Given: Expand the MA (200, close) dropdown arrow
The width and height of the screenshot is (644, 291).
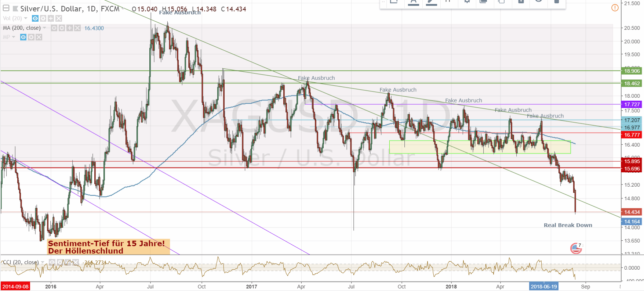Looking at the screenshot, I should (x=44, y=28).
